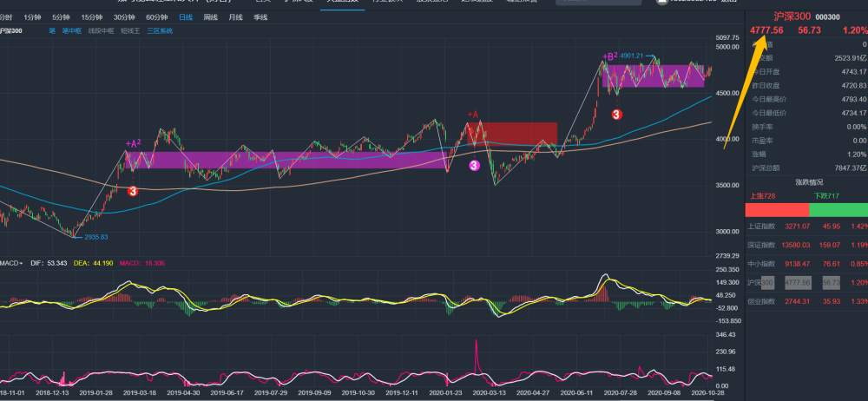Toggle the 短线王 indicator

[131, 31]
